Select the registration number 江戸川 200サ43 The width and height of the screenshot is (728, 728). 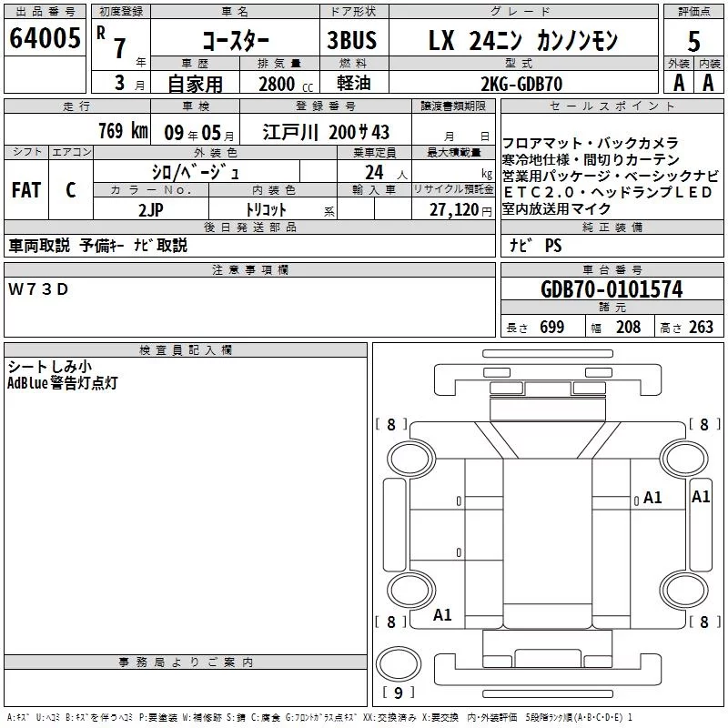[x=326, y=132]
